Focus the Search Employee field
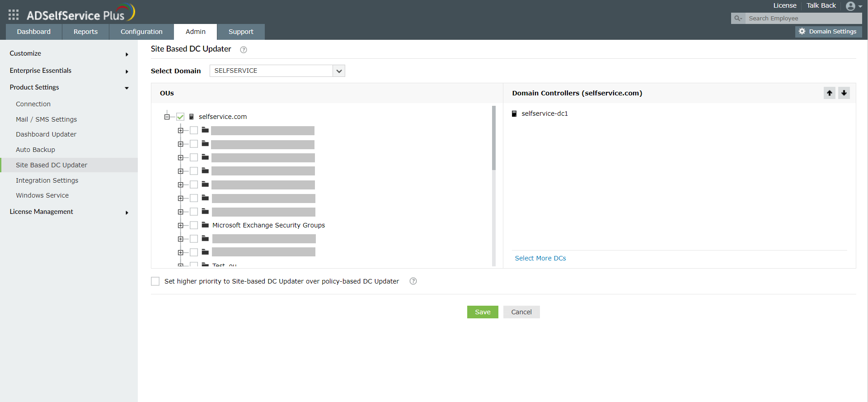The image size is (868, 402). pyautogui.click(x=803, y=18)
